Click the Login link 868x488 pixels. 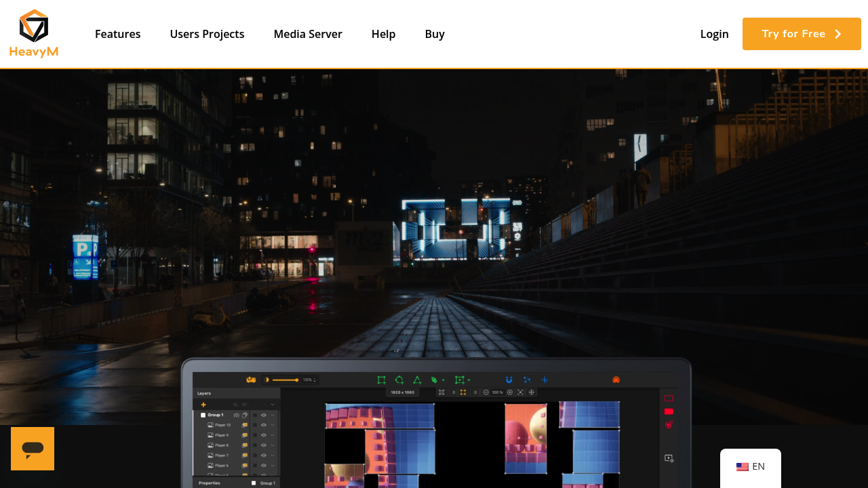(714, 34)
